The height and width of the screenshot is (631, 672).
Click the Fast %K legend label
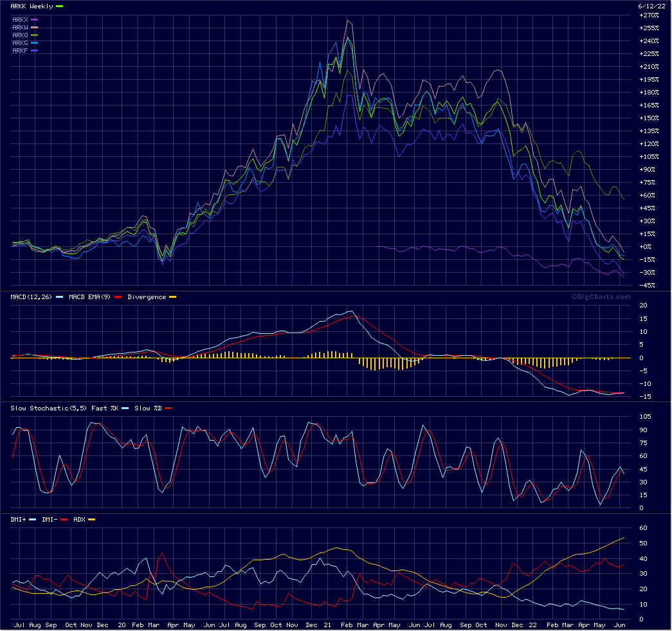pyautogui.click(x=105, y=408)
